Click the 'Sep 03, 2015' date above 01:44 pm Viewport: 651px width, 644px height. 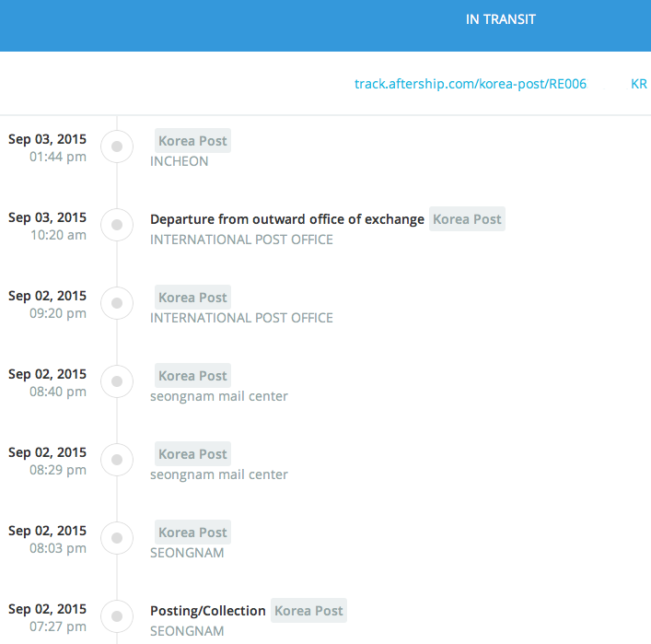click(x=47, y=139)
